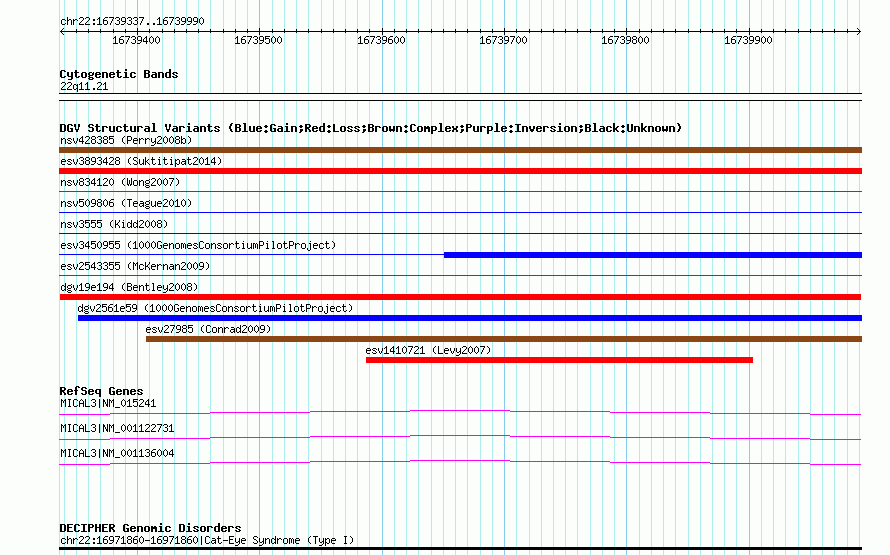Viewport: 890px width, 555px height.
Task: Click ruler position 16739400
Action: [136, 40]
